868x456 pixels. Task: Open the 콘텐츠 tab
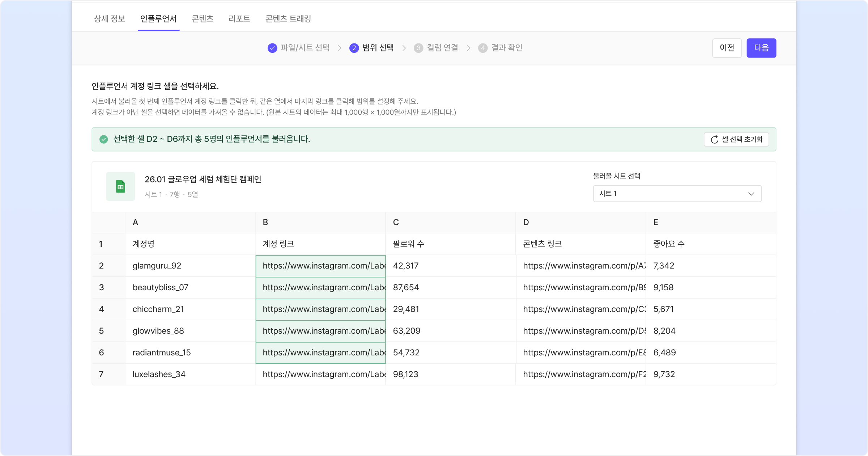pos(203,18)
